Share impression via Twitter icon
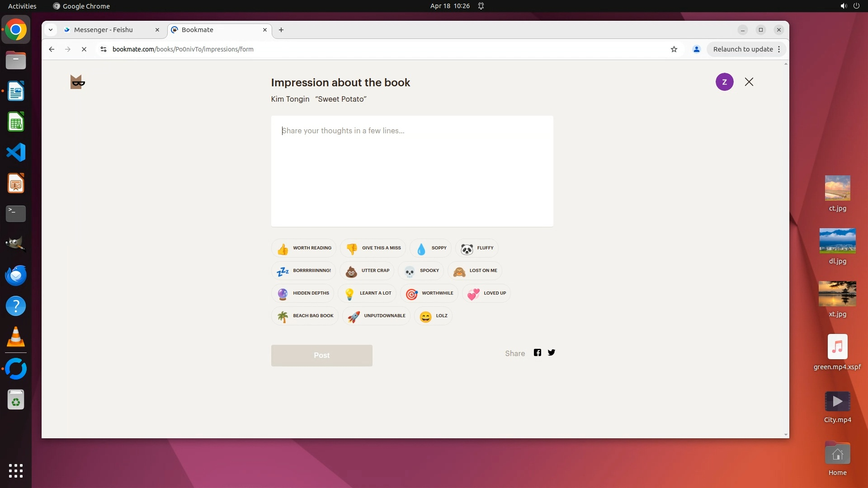Screen dimensions: 868x488 click(551, 353)
